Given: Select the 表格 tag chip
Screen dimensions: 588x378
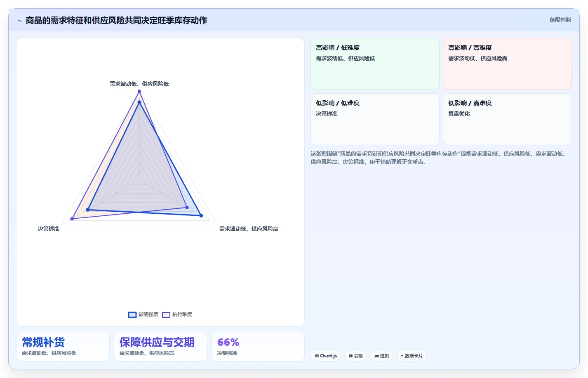Looking at the screenshot, I should click(355, 356).
